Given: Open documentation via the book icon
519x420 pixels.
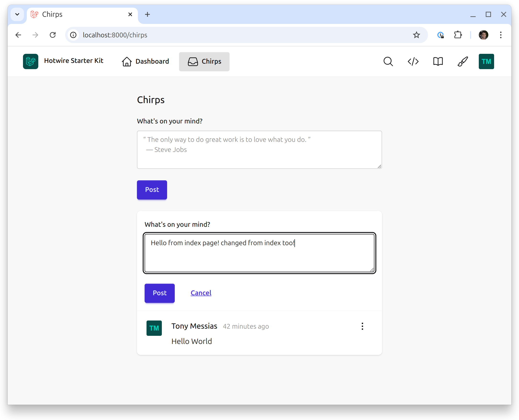Looking at the screenshot, I should (x=438, y=61).
